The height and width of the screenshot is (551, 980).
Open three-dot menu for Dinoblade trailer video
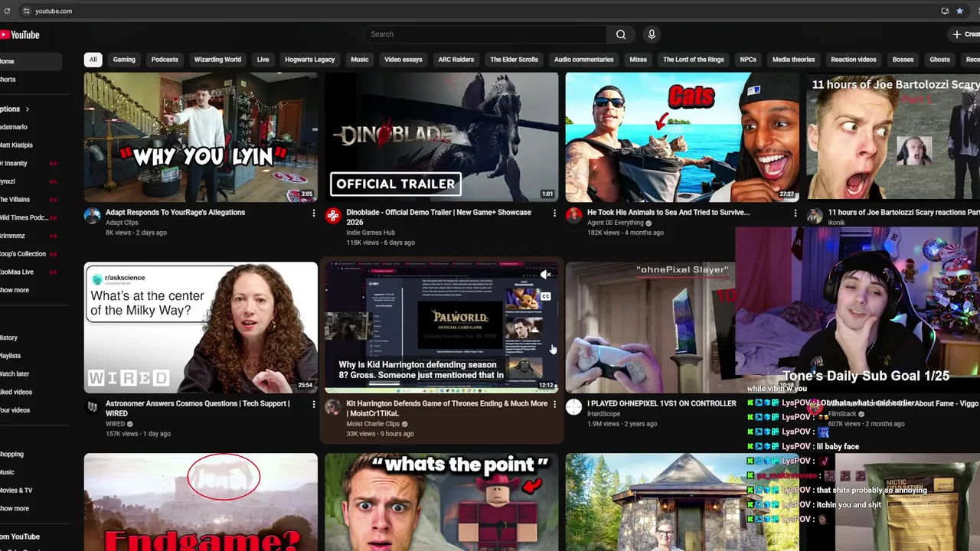click(x=554, y=213)
